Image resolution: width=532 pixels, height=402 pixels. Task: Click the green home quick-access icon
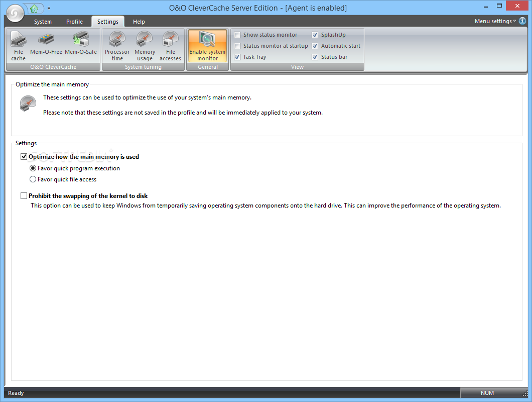click(34, 8)
